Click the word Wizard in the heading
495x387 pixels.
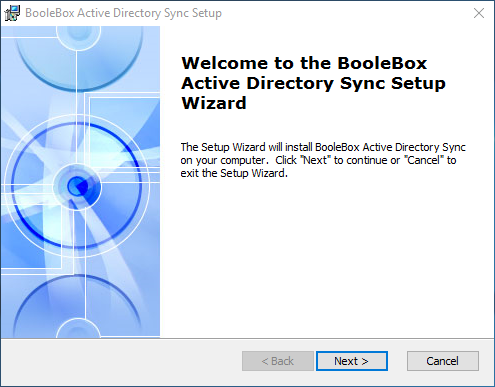coord(214,103)
